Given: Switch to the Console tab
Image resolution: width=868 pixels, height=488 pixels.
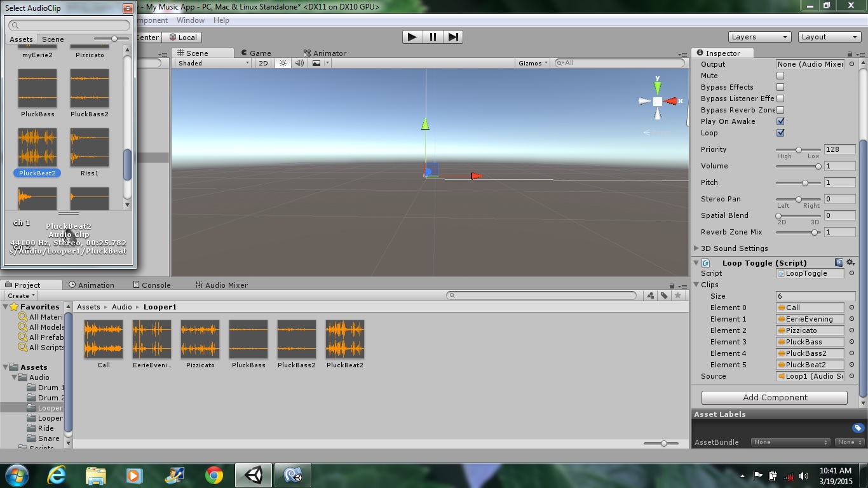Looking at the screenshot, I should [152, 285].
